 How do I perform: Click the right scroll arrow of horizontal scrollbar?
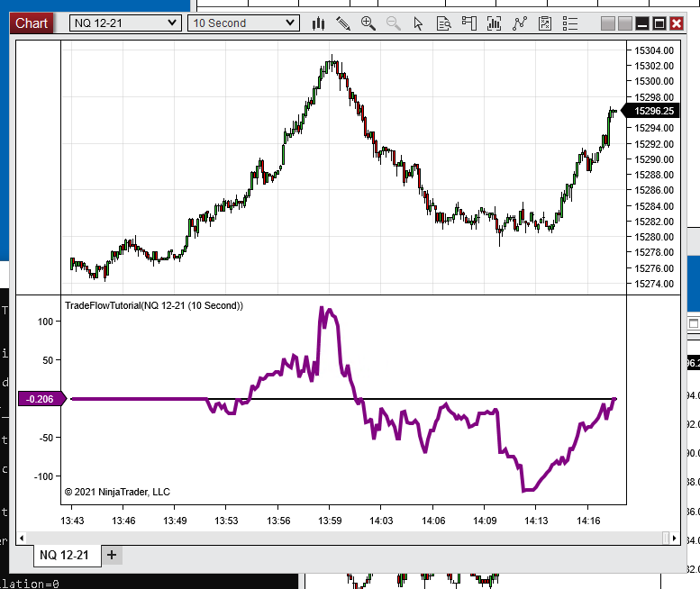tap(675, 539)
